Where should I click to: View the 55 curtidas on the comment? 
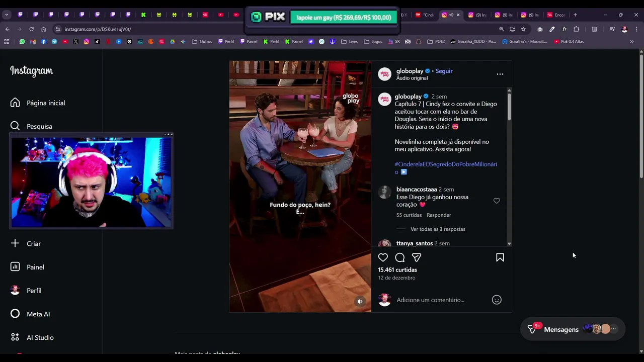[409, 215]
